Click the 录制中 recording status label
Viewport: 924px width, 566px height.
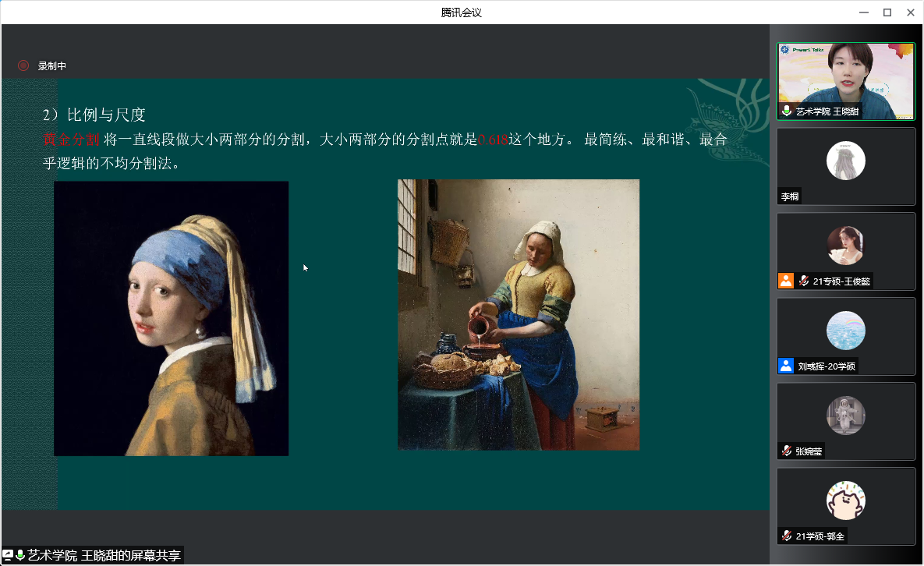(52, 66)
